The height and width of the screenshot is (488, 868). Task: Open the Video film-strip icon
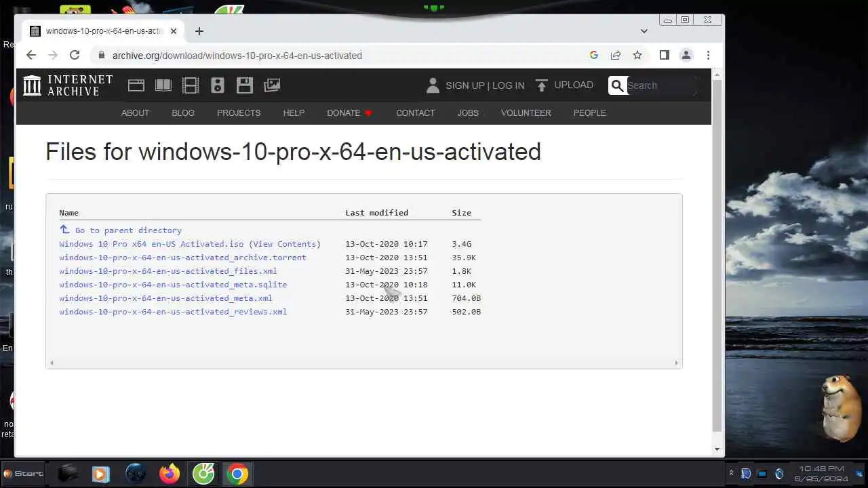coord(191,85)
